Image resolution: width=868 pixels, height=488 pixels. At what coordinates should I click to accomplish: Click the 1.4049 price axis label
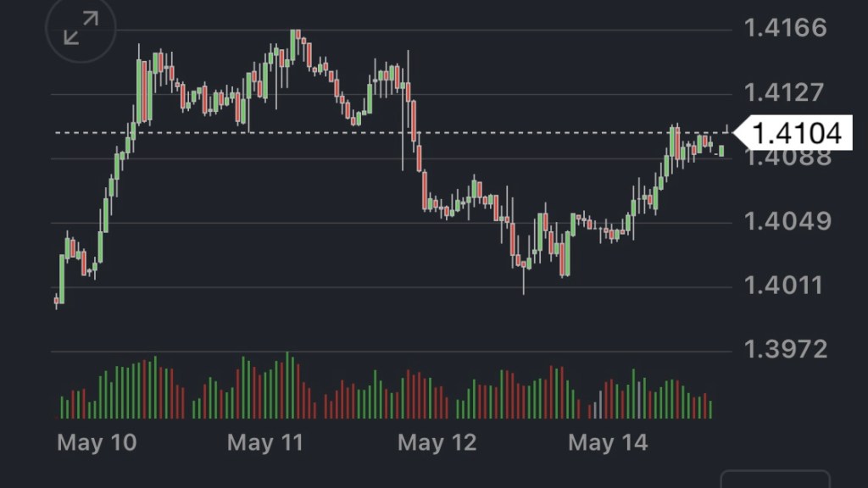[784, 222]
